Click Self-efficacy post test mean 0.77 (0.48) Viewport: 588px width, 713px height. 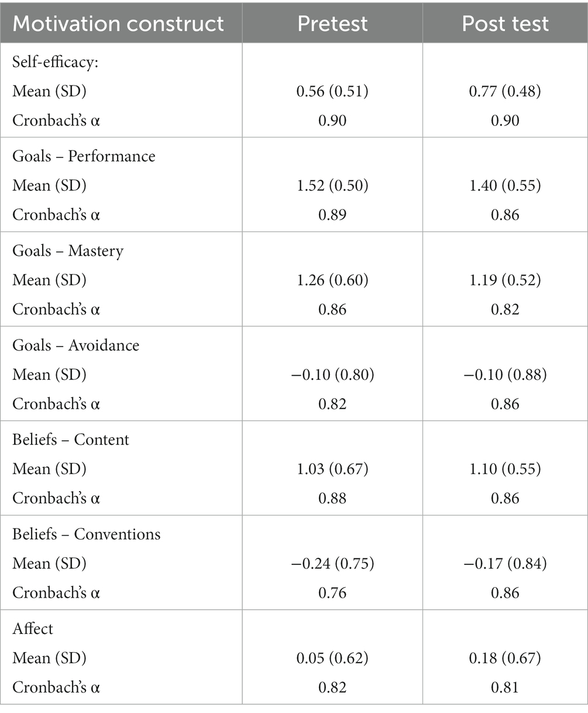[505, 91]
